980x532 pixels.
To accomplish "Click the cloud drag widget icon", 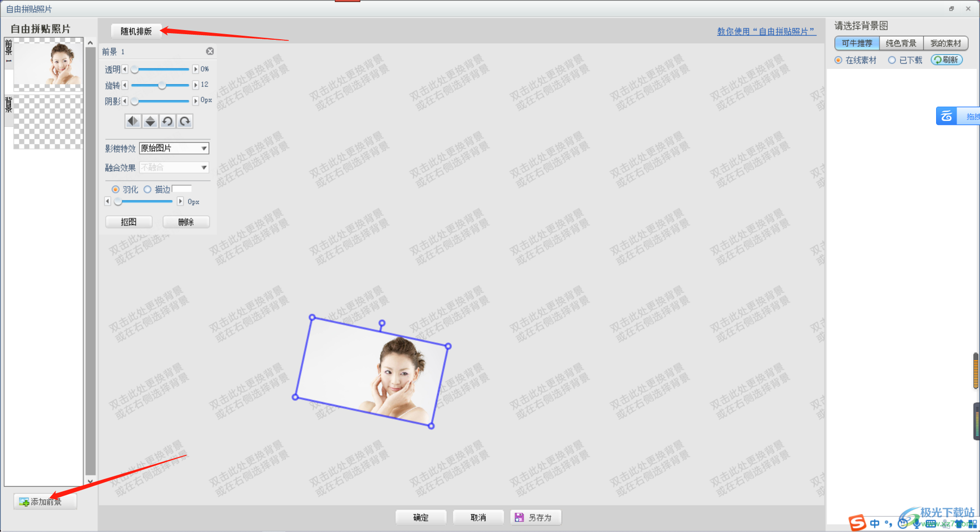I will [946, 116].
